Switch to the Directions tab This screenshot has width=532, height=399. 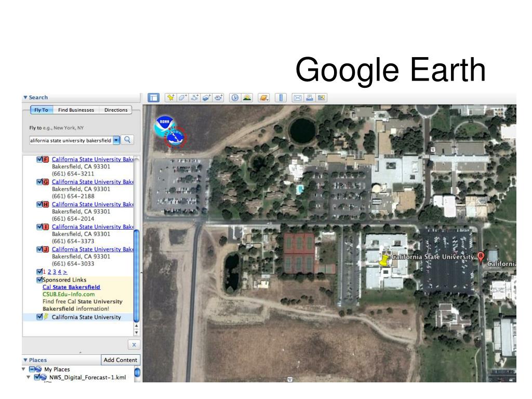pos(116,110)
